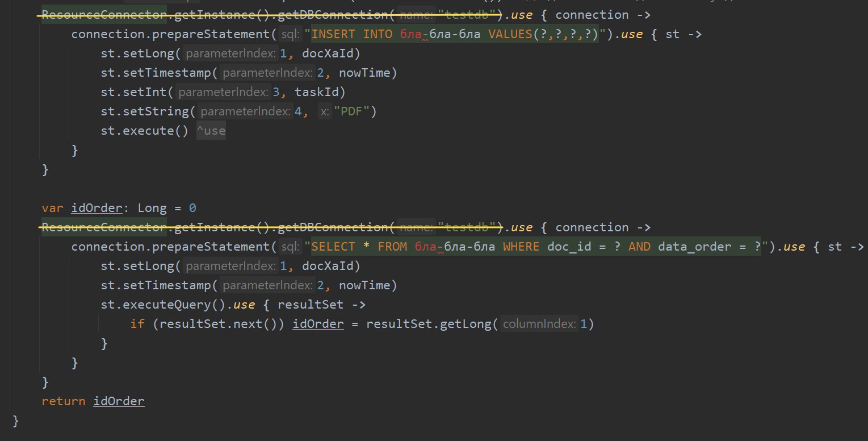
Task: Click the x: parameter hint before "PDF"
Action: pos(324,112)
